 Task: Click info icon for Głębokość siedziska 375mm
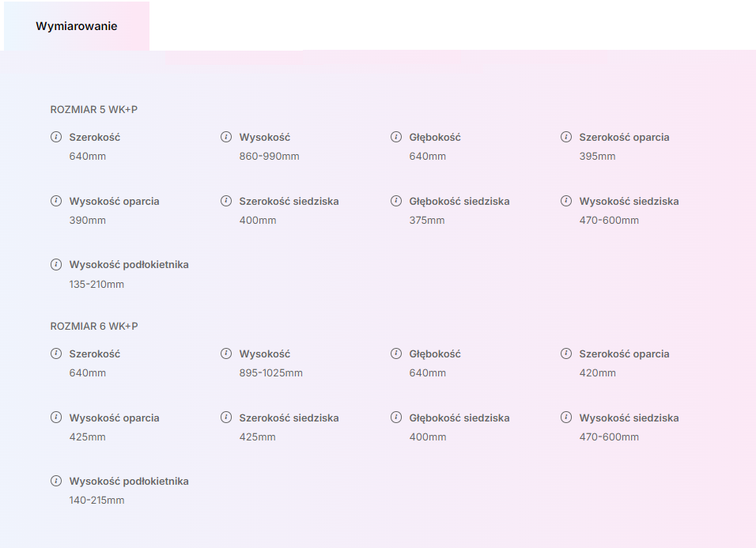[x=396, y=201]
